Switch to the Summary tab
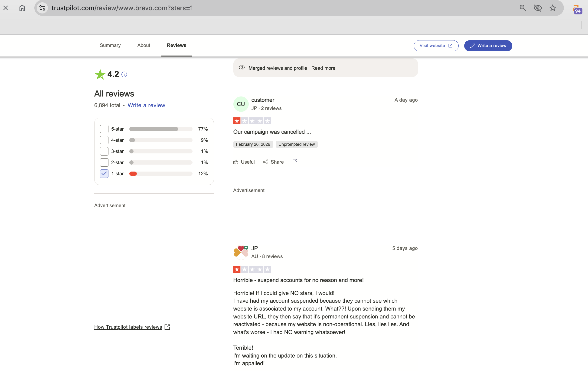Image resolution: width=588 pixels, height=371 pixels. [x=110, y=45]
